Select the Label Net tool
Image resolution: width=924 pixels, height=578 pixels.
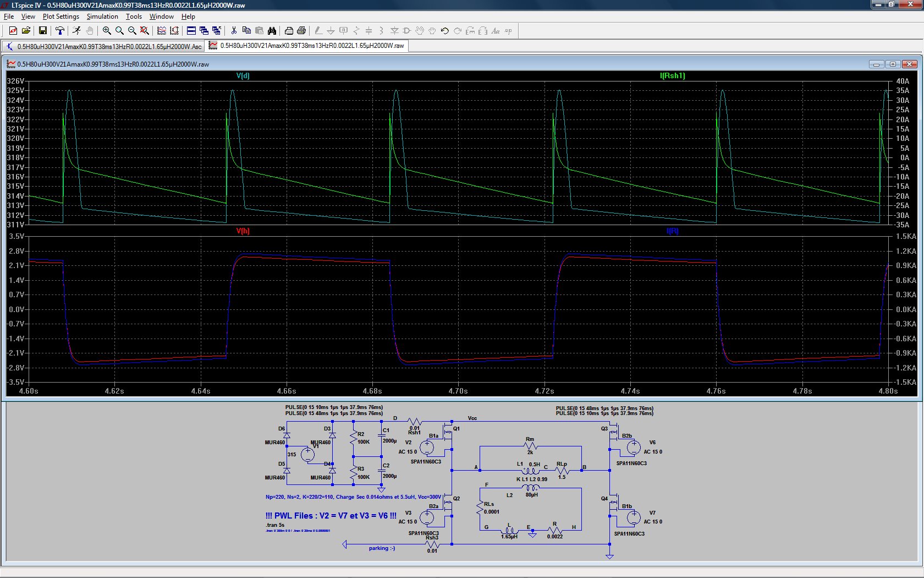coord(344,31)
